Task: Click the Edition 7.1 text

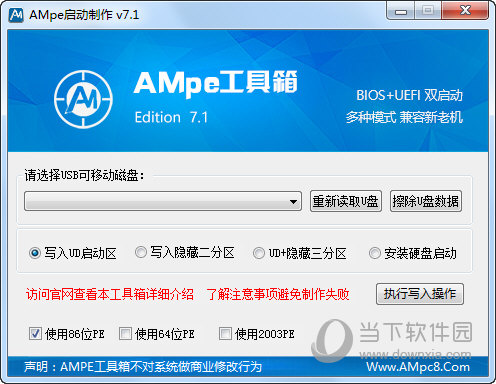Action: 171,117
